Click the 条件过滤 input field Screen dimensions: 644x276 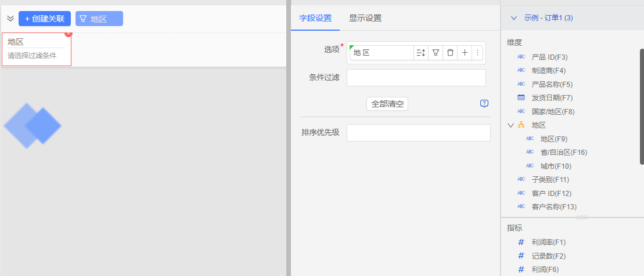coord(416,78)
